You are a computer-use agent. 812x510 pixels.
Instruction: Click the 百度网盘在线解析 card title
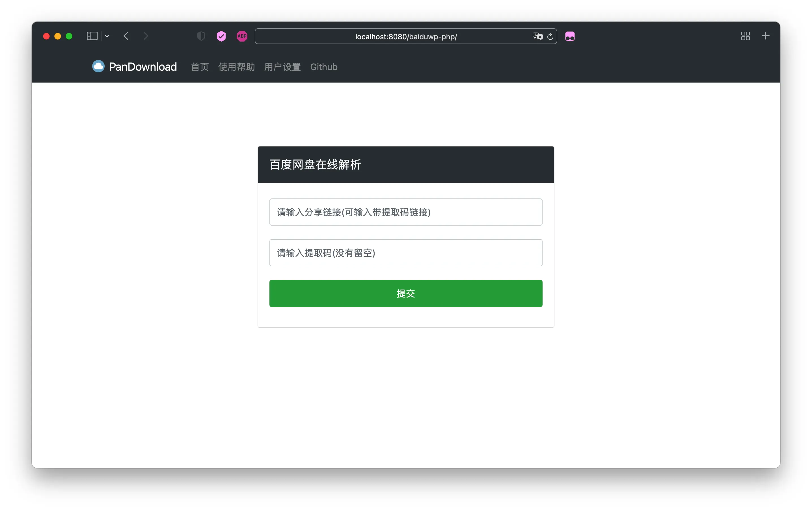point(315,165)
